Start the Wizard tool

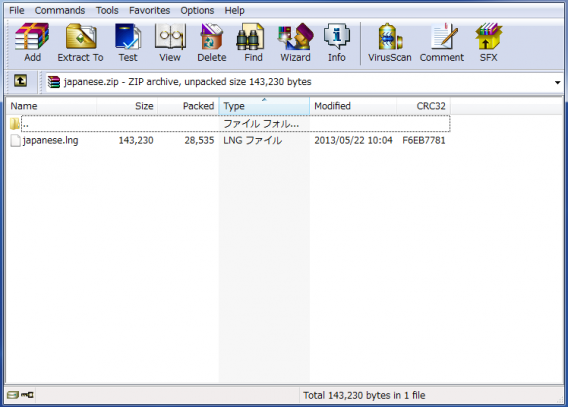tap(295, 42)
